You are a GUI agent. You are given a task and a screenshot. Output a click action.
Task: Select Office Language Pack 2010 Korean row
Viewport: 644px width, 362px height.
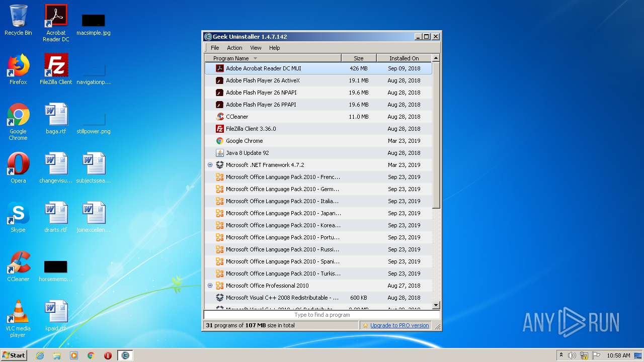click(x=318, y=225)
